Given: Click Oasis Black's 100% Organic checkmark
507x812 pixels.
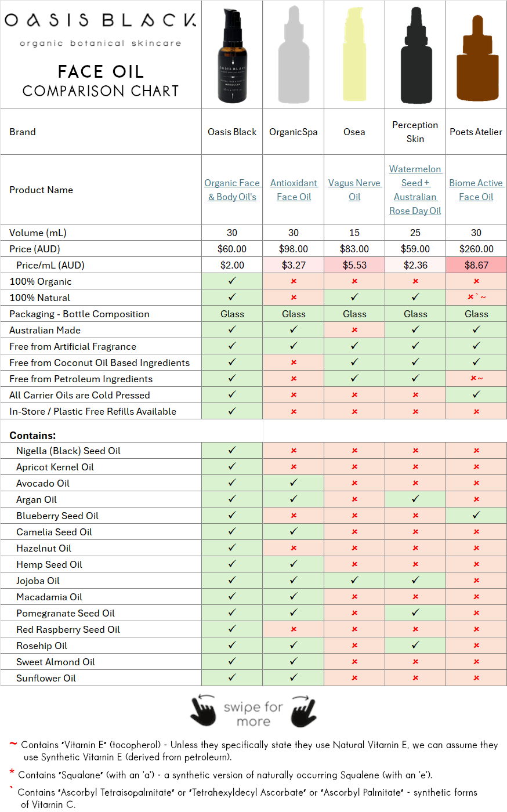Looking at the screenshot, I should point(232,281).
